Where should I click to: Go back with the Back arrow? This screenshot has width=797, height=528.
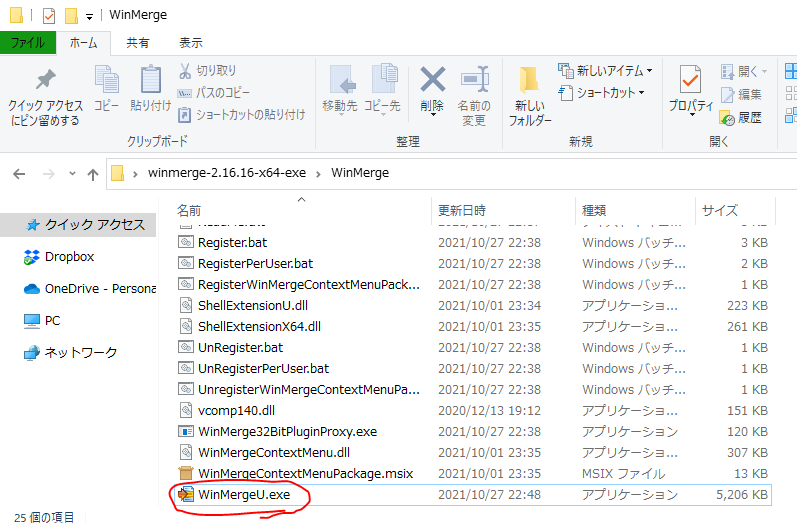19,174
